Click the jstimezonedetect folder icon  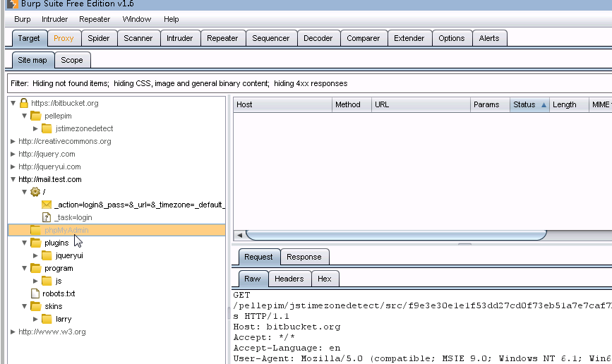[47, 128]
